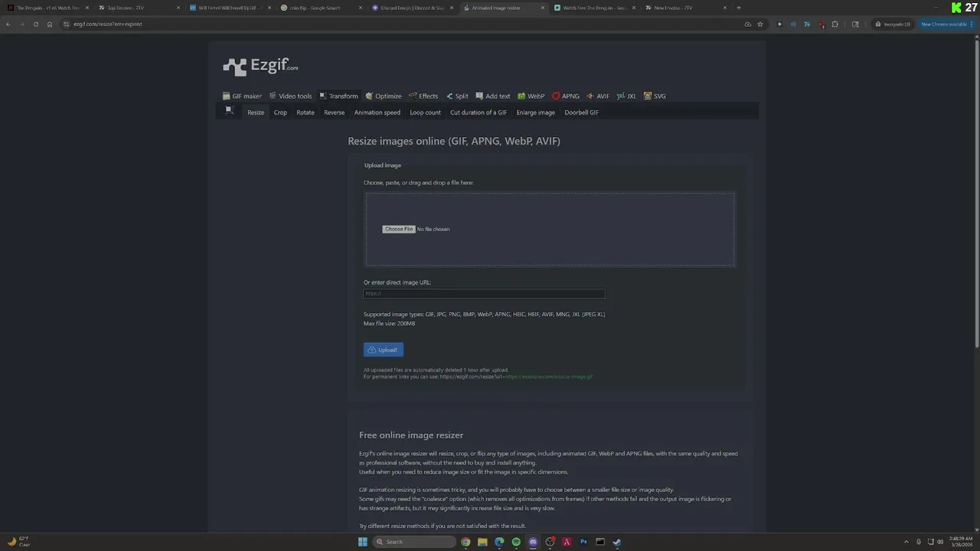Click the example source-image.gif link

click(x=548, y=377)
